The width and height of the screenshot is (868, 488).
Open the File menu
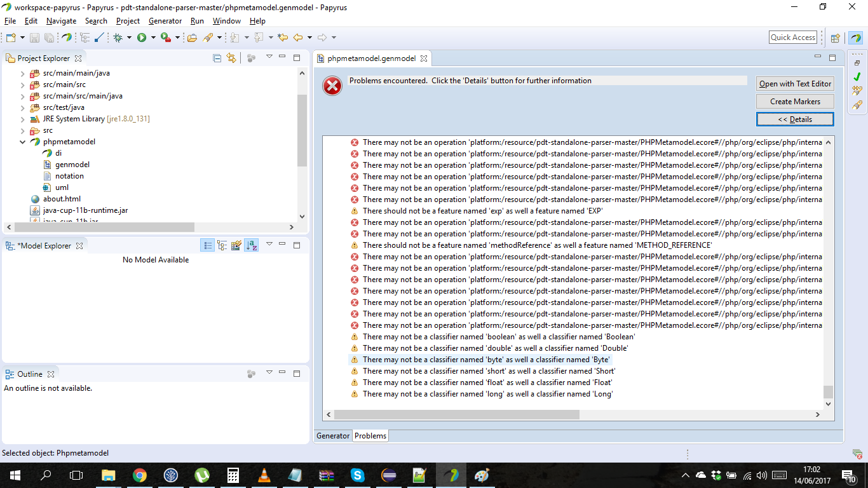click(10, 21)
